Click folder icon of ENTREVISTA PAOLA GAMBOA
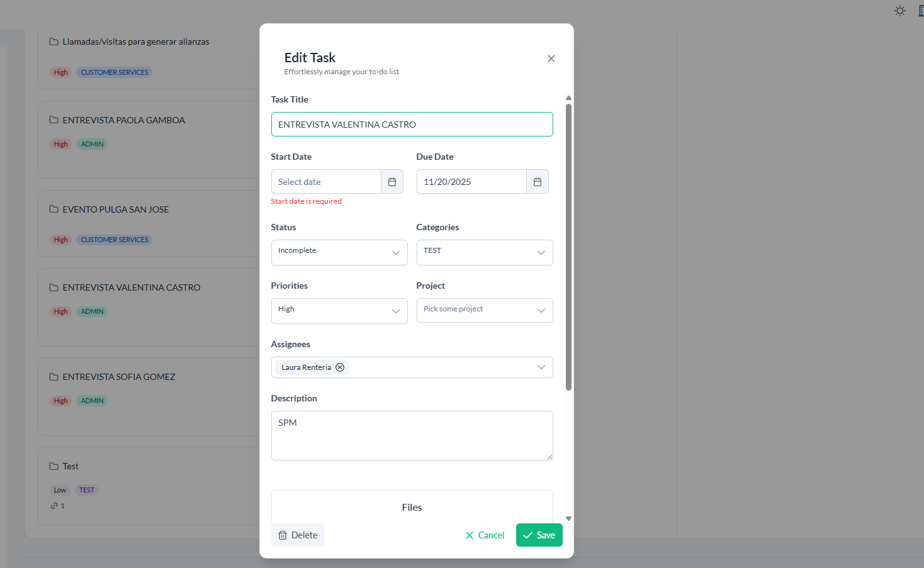924x568 pixels. pyautogui.click(x=54, y=120)
